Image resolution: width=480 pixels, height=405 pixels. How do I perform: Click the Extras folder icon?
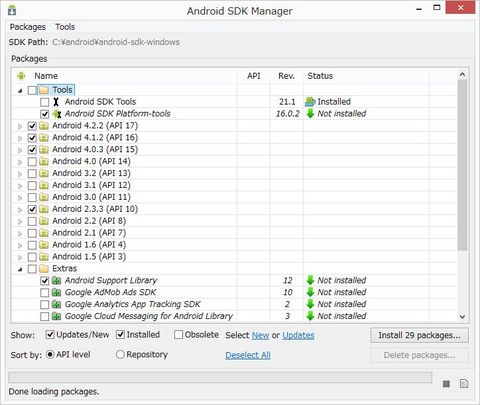click(44, 269)
